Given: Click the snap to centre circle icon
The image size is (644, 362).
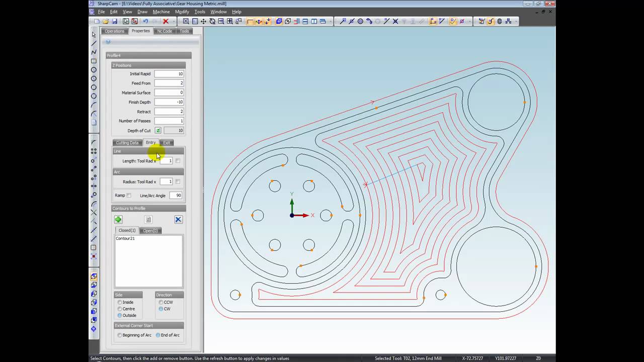Looking at the screenshot, I should (x=360, y=21).
